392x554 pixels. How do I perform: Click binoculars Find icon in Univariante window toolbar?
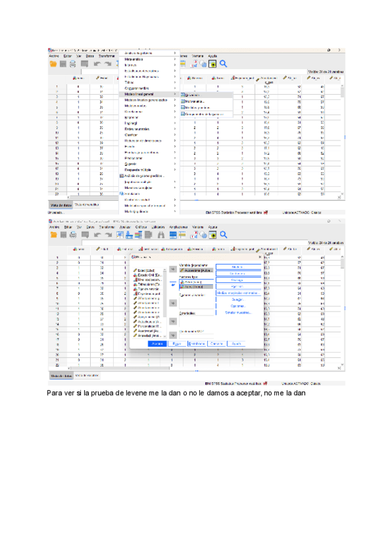pyautogui.click(x=161, y=235)
